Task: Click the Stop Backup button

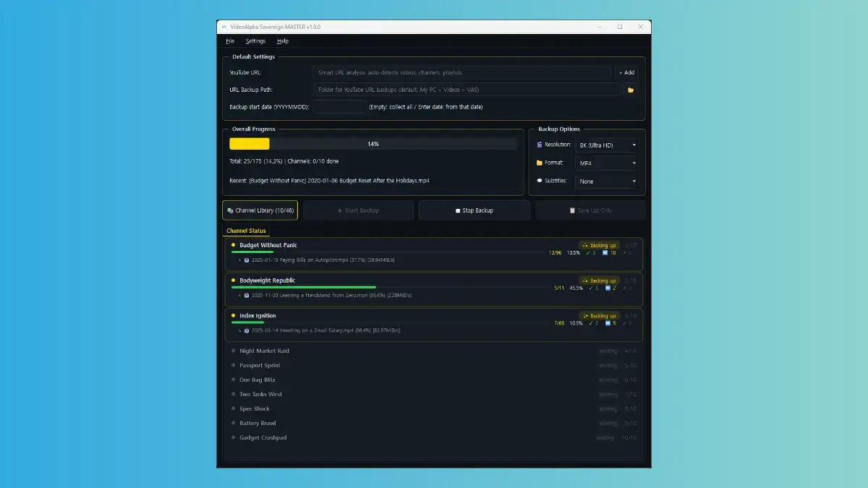Action: [x=474, y=210]
